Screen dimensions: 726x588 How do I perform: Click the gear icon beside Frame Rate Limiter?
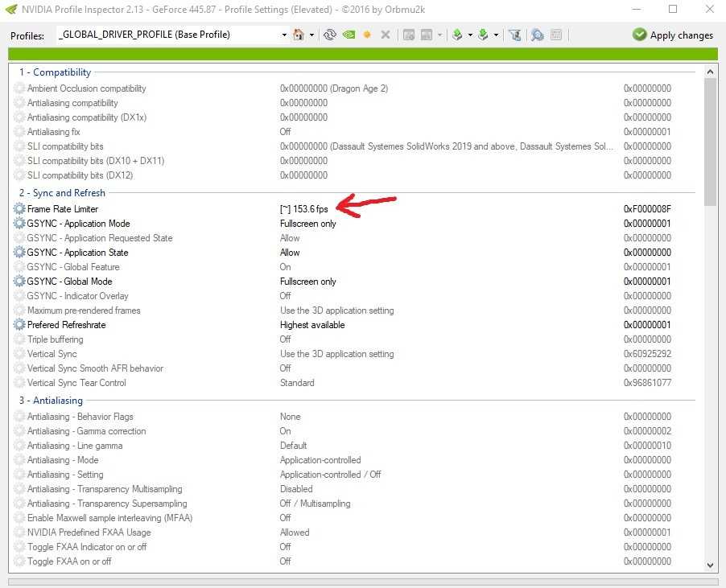click(19, 209)
